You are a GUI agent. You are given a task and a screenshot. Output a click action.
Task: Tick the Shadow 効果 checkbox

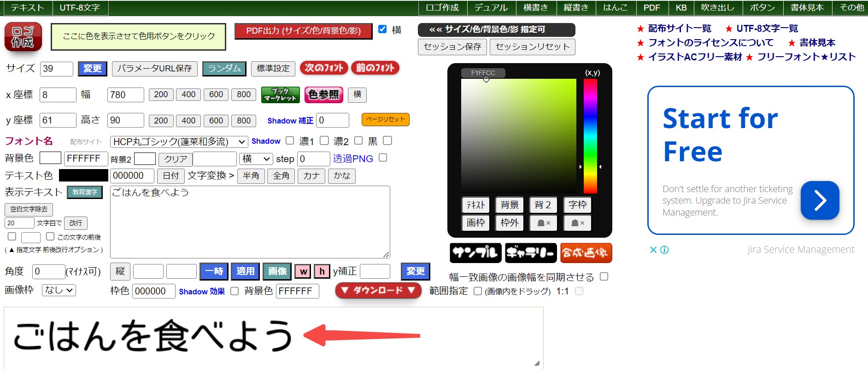[235, 291]
